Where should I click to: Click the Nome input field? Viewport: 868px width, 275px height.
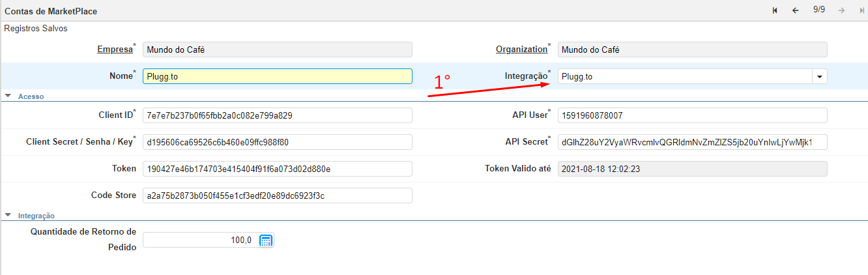tap(277, 76)
